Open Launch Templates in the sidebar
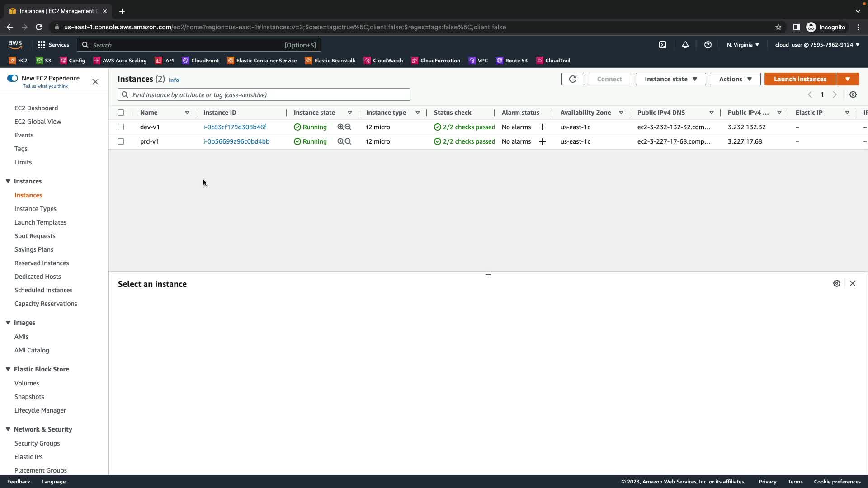The width and height of the screenshot is (868, 488). click(40, 222)
